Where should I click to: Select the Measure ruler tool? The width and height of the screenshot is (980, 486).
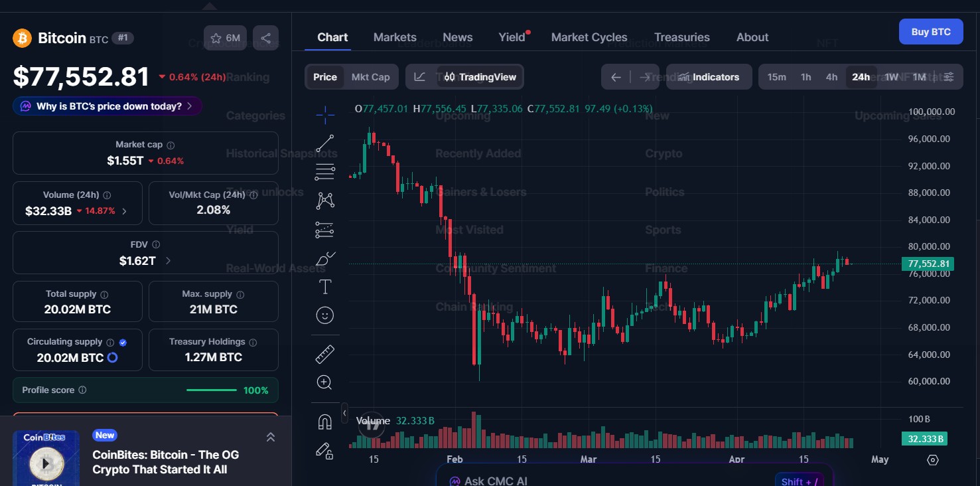pyautogui.click(x=324, y=353)
